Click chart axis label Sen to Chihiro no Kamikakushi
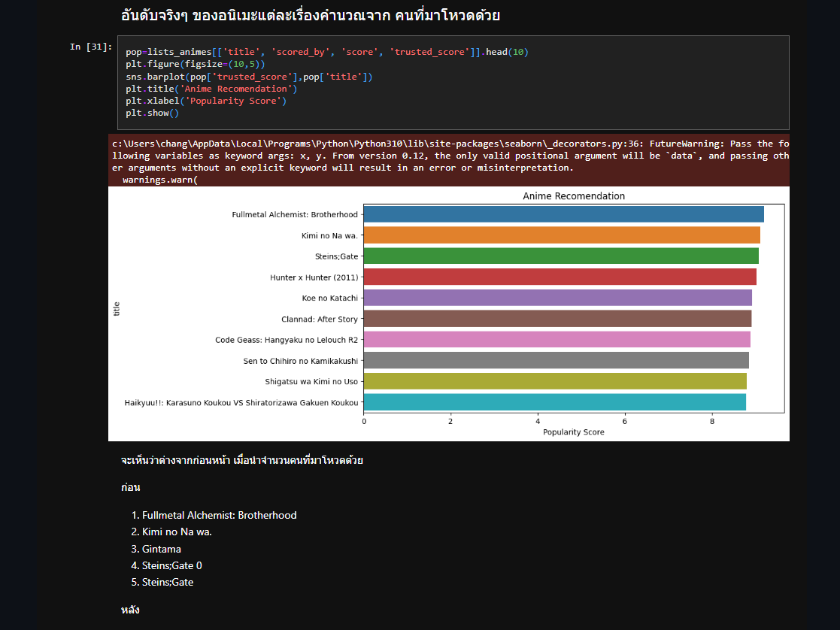 click(301, 361)
